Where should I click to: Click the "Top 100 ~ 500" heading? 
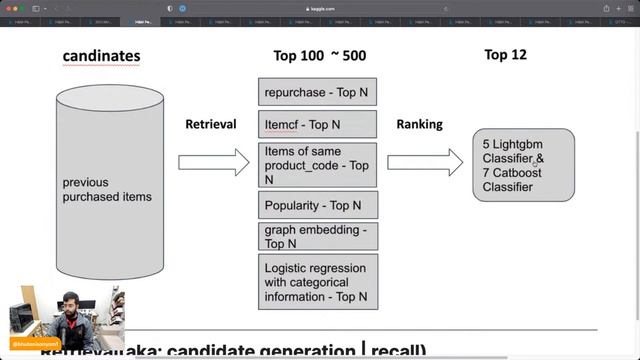[320, 56]
